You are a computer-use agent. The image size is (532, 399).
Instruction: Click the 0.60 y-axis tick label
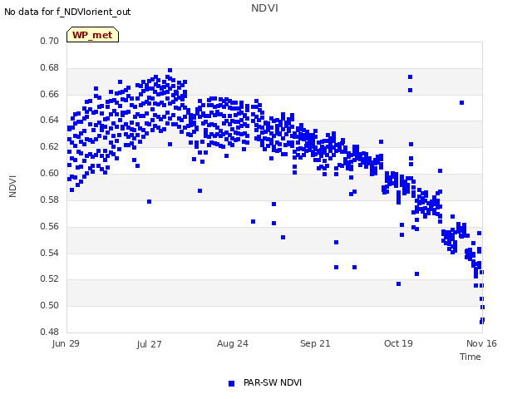click(x=50, y=173)
